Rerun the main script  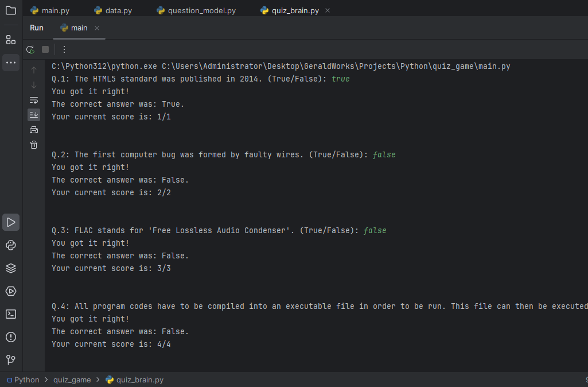pyautogui.click(x=30, y=49)
